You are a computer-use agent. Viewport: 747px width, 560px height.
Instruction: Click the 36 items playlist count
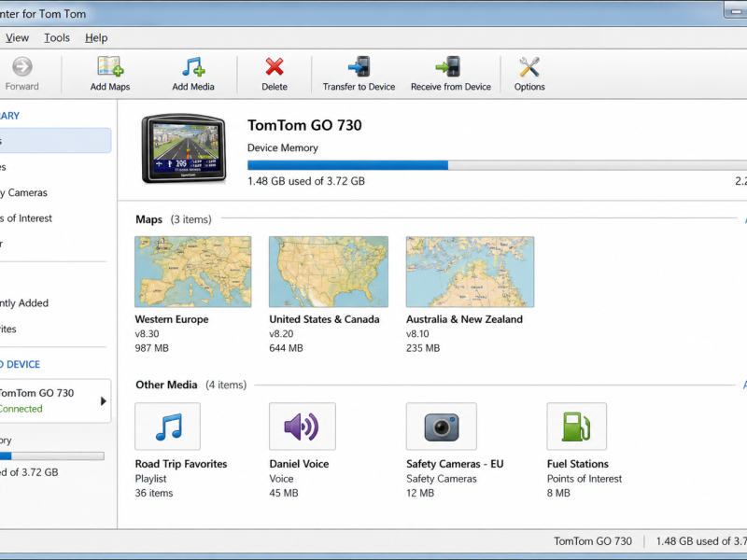pyautogui.click(x=154, y=493)
